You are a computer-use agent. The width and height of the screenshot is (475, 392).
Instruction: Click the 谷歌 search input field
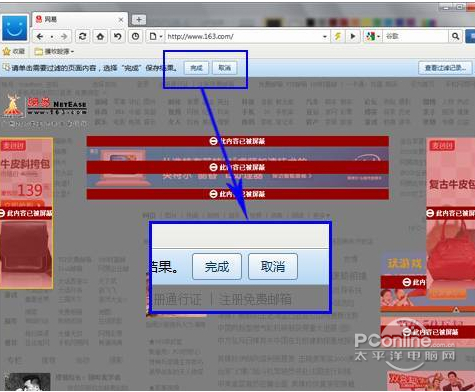tap(415, 36)
